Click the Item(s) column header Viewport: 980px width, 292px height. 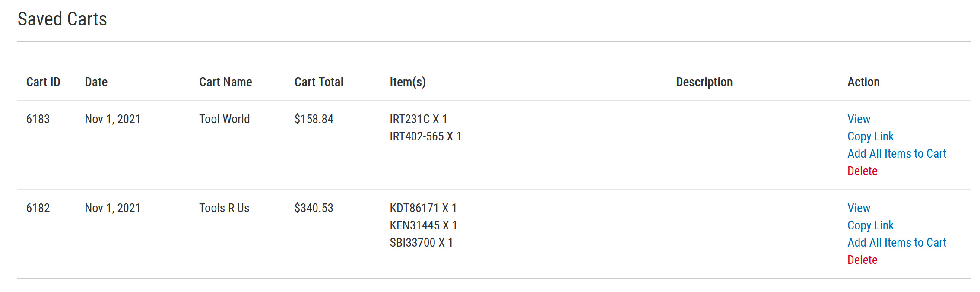click(x=408, y=82)
